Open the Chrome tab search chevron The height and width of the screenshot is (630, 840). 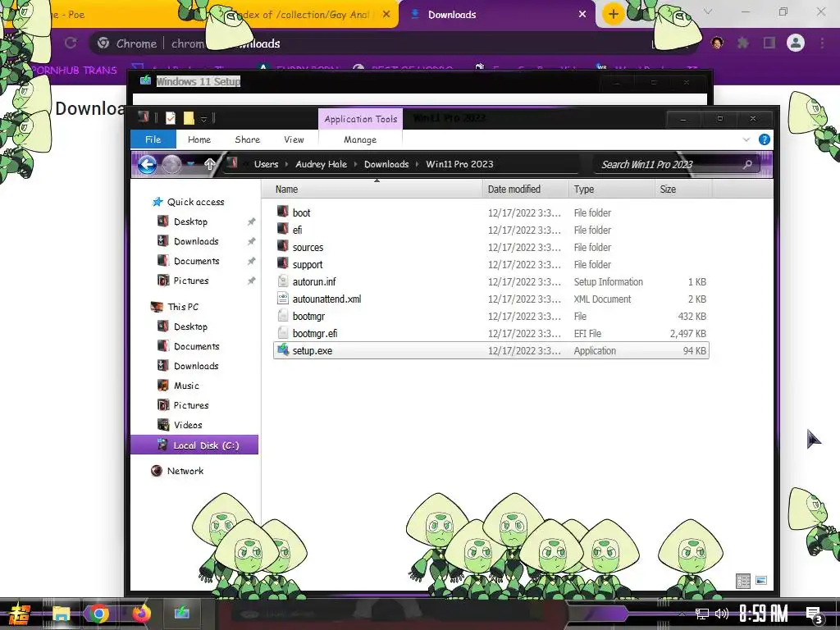tap(708, 11)
